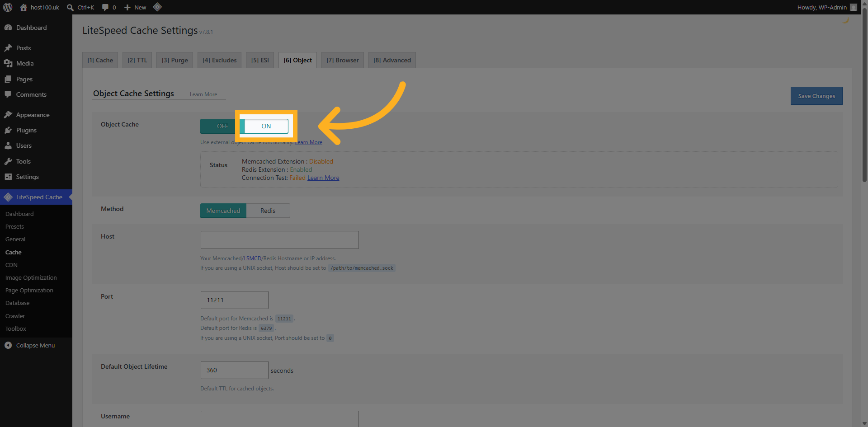This screenshot has width=868, height=427.
Task: Click the LiteSpeed Cache menu icon
Action: pyautogui.click(x=8, y=197)
